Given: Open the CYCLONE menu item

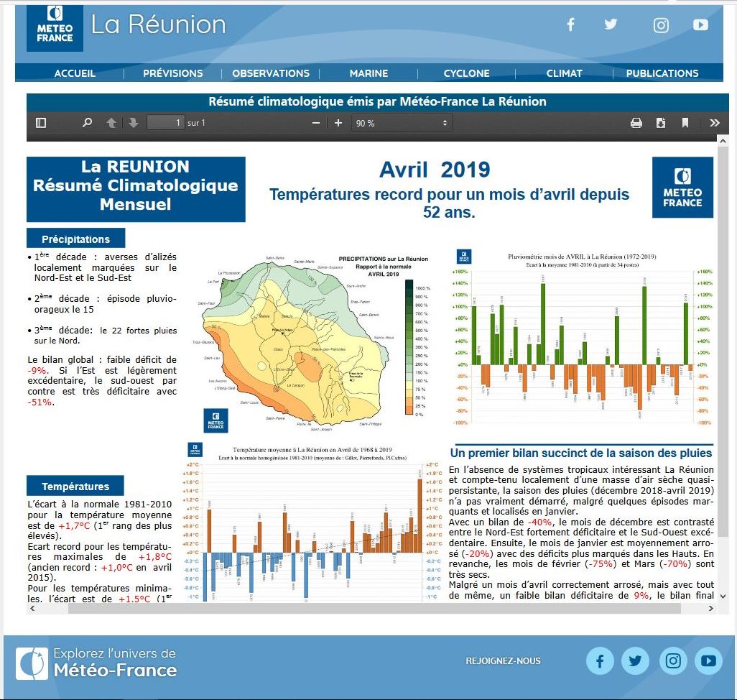Looking at the screenshot, I should click(x=467, y=73).
